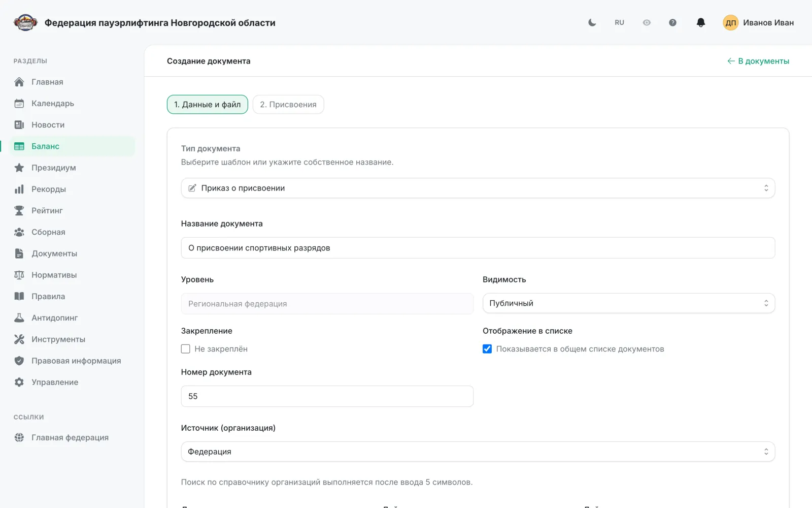Open user avatar ДП menu
The image size is (812, 508).
[x=730, y=22]
